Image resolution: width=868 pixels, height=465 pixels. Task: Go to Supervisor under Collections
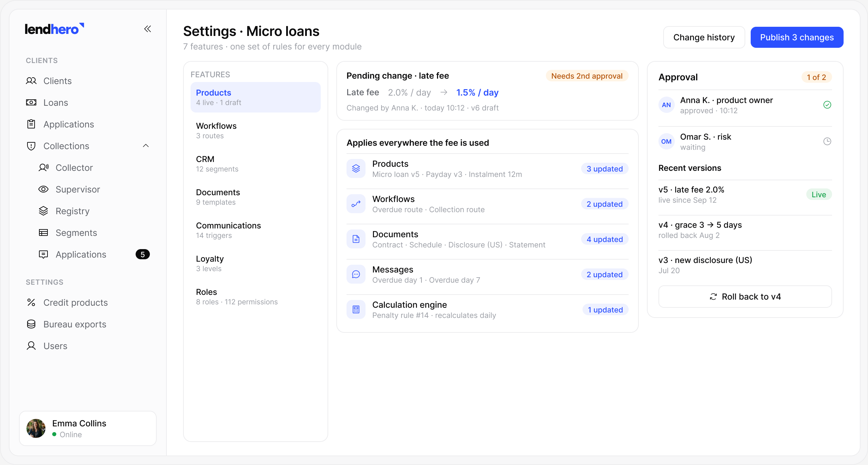click(88, 189)
